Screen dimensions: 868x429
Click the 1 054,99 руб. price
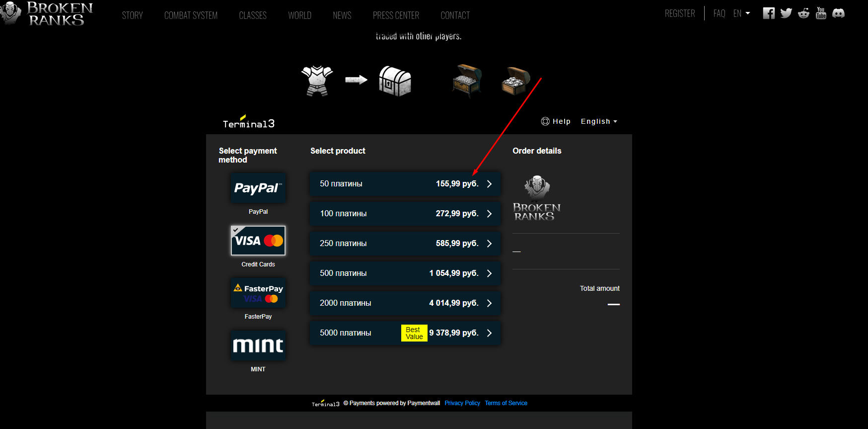tap(454, 273)
